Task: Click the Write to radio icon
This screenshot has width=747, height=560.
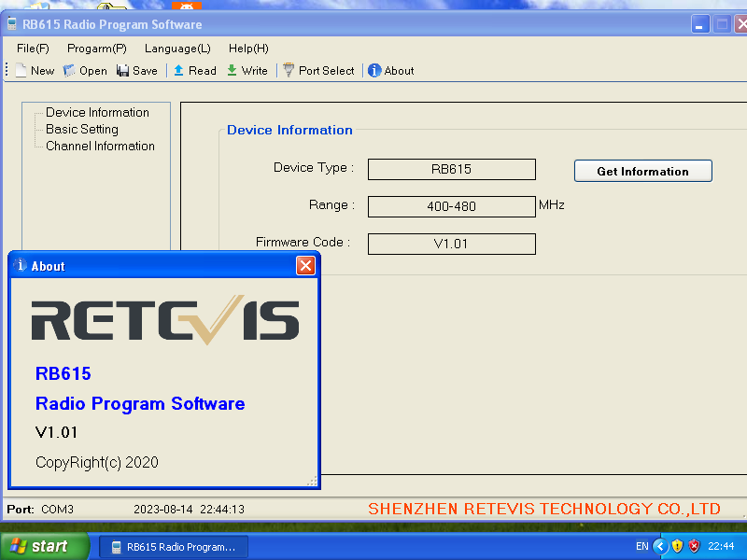Action: coord(232,71)
